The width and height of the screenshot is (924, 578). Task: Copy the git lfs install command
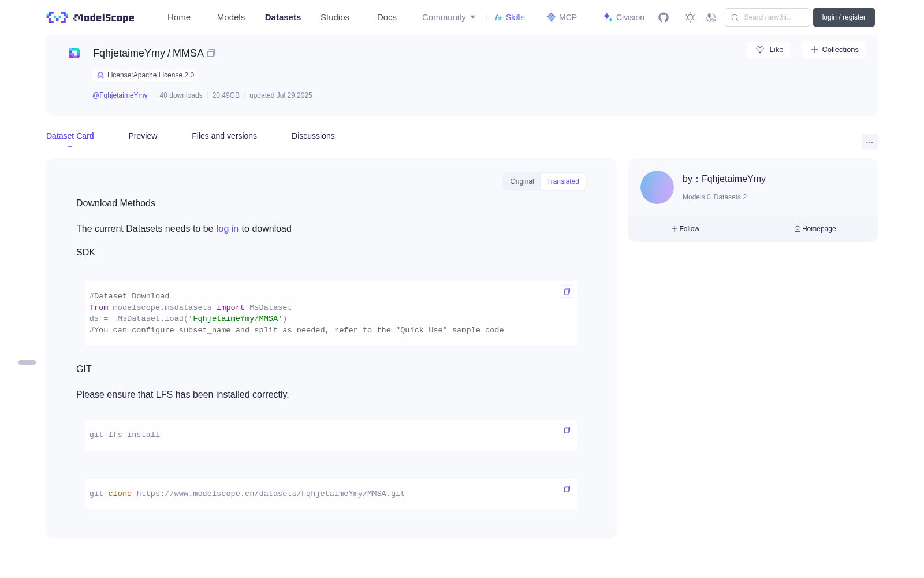[x=567, y=430]
